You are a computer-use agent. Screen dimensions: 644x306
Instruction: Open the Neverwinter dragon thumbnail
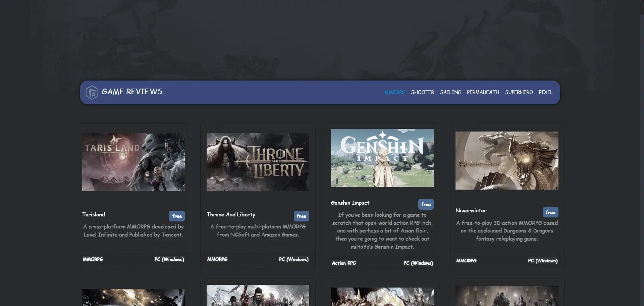507,160
